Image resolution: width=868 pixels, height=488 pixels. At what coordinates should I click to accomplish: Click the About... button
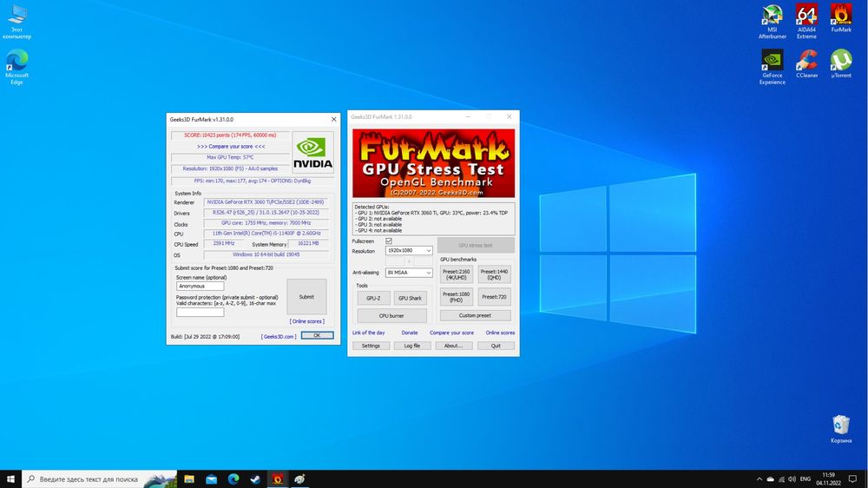point(453,346)
